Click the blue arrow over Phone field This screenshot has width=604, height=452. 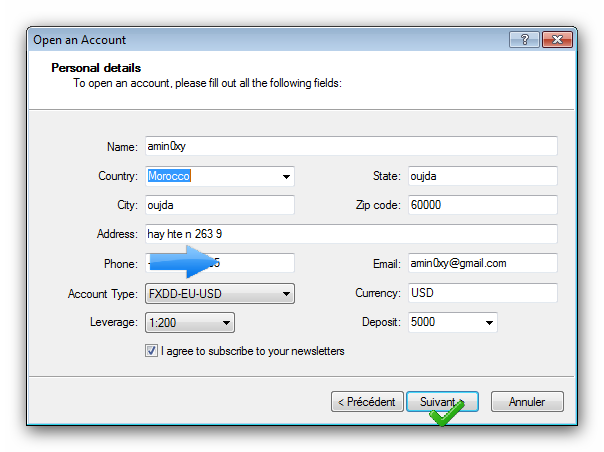tap(186, 262)
